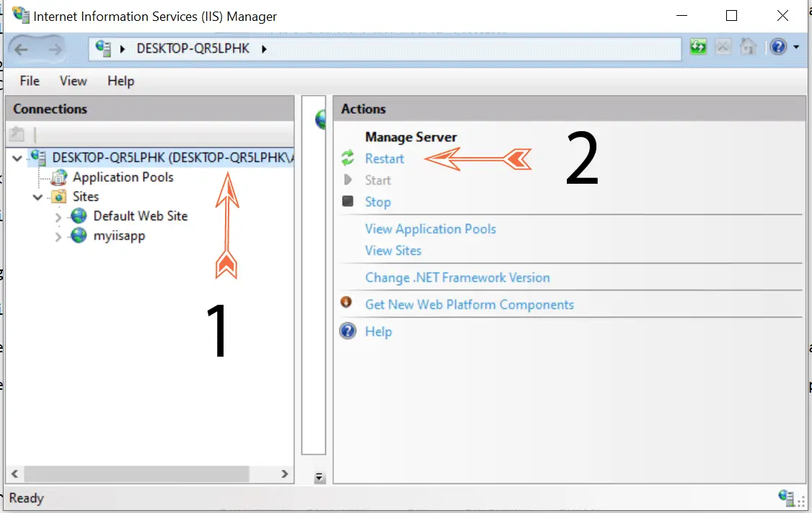Click the greyed-out Start action
This screenshot has width=812, height=513.
pyautogui.click(x=378, y=180)
